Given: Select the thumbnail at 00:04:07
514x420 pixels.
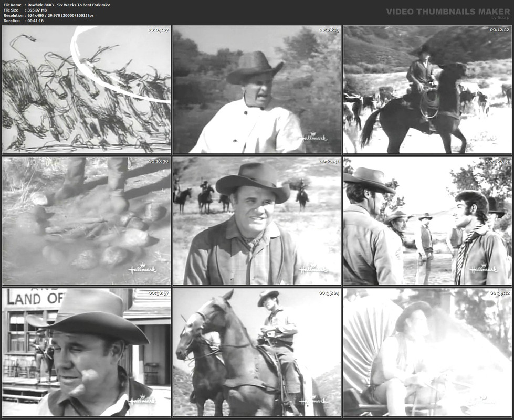Looking at the screenshot, I should 87,89.
